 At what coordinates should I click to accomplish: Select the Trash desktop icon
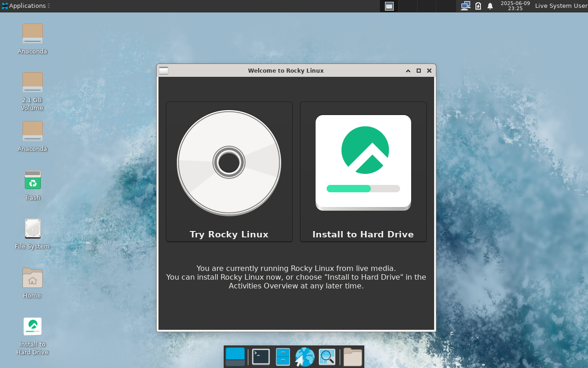[x=33, y=185]
